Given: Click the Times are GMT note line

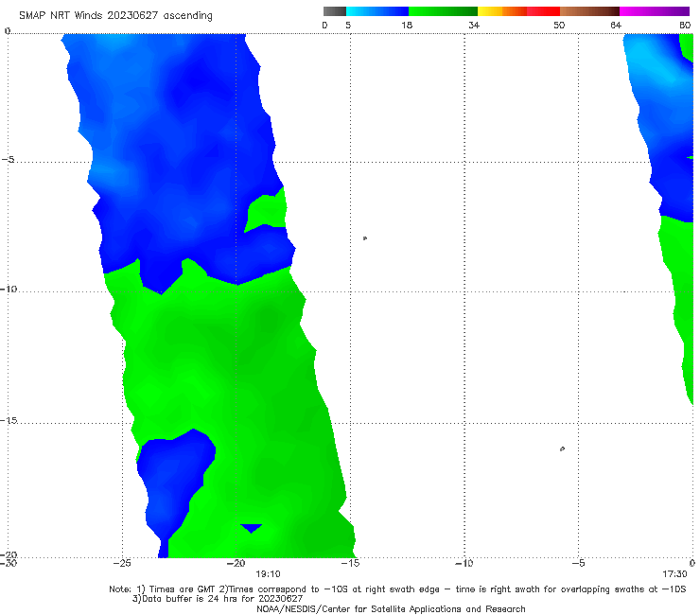Looking at the screenshot, I should coord(397,589).
